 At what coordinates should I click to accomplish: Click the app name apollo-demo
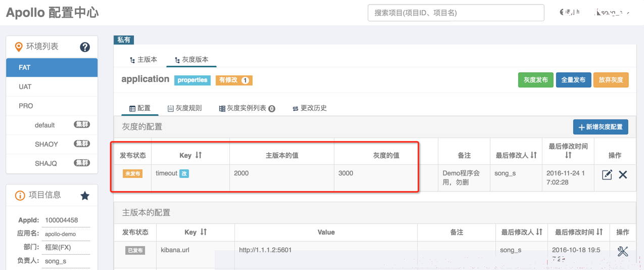(60, 234)
